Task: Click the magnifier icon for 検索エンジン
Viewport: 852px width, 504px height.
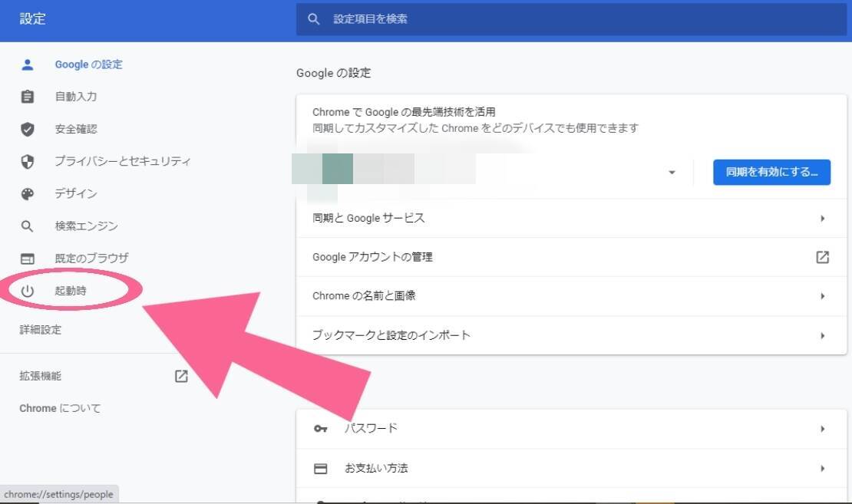Action: click(28, 226)
